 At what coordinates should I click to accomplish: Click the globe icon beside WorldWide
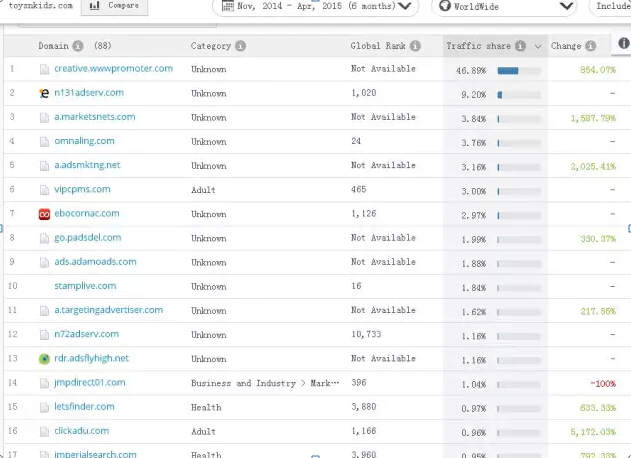[x=445, y=6]
